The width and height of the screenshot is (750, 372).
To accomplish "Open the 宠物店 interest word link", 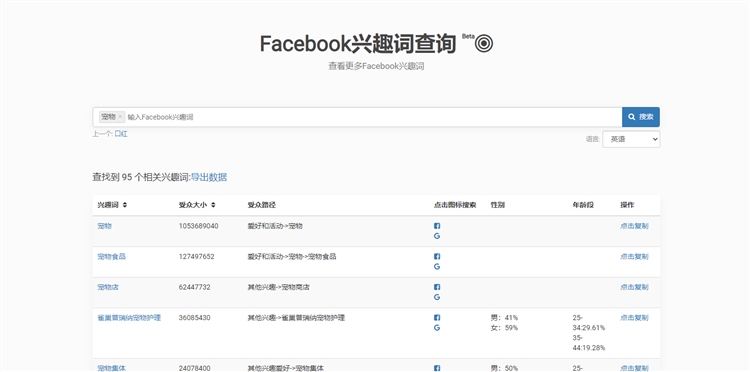I will pyautogui.click(x=108, y=287).
